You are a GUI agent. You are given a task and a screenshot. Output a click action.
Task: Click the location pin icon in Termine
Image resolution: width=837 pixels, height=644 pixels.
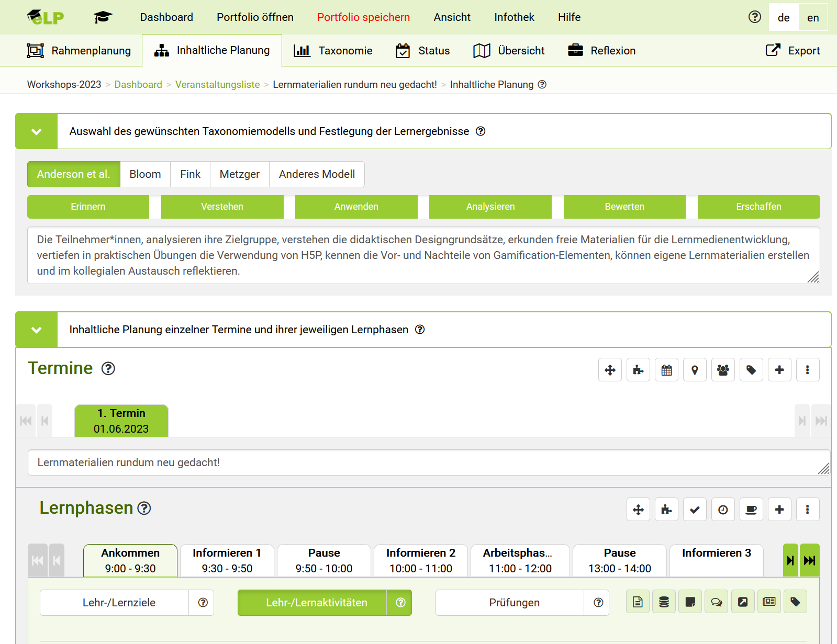click(695, 370)
